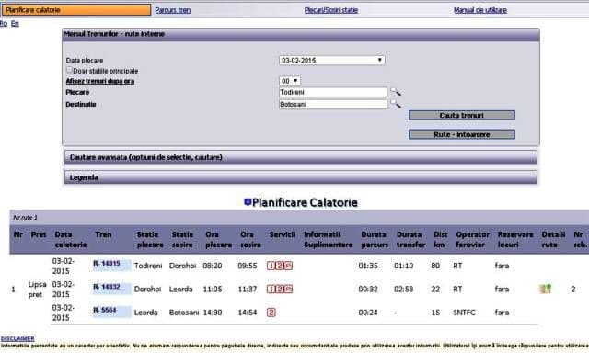589x364 pixels.
Task: Open train R 14815 link
Action: [x=107, y=264]
